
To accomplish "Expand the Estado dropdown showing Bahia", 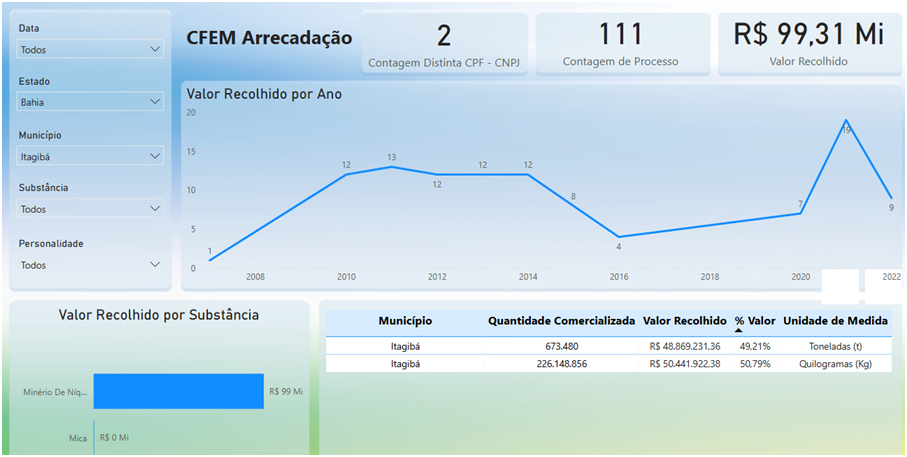I will coord(90,101).
